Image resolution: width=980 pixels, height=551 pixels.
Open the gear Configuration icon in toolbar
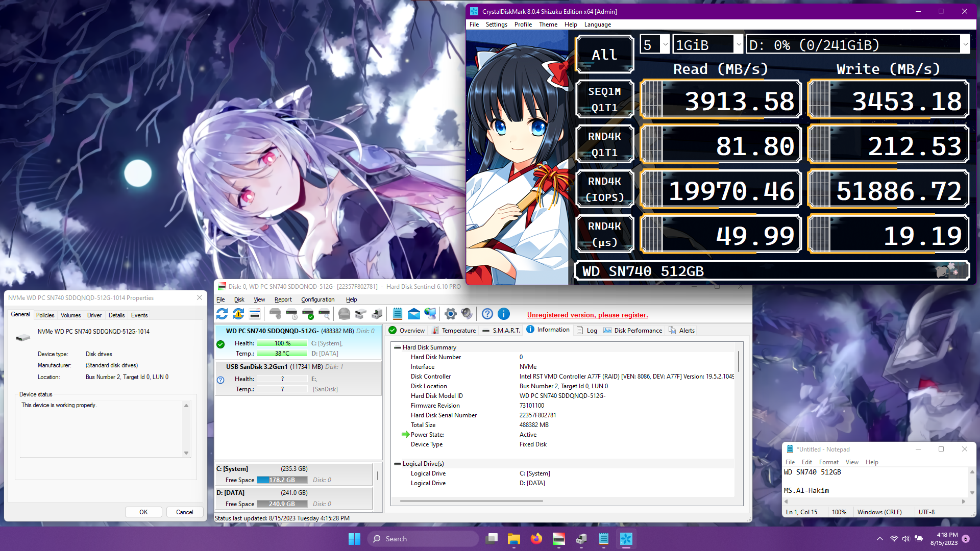point(450,314)
